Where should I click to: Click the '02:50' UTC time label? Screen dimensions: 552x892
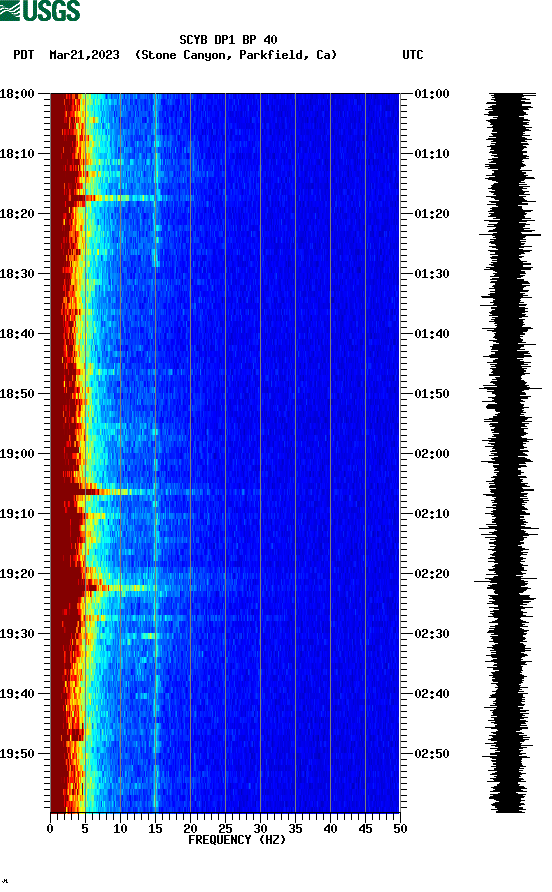point(432,754)
